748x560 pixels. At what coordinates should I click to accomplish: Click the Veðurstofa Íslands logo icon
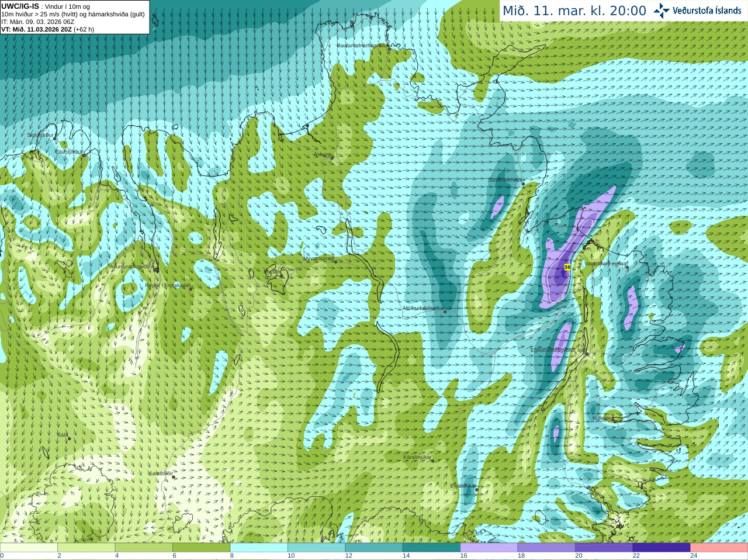pyautogui.click(x=662, y=11)
